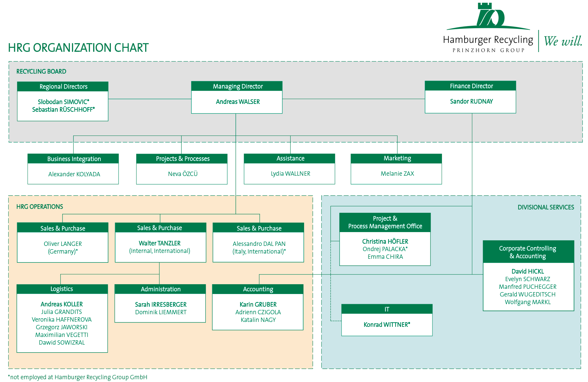This screenshot has height=382, width=588.
Task: Click the name Sarah IRRESBERGER
Action: 161,304
